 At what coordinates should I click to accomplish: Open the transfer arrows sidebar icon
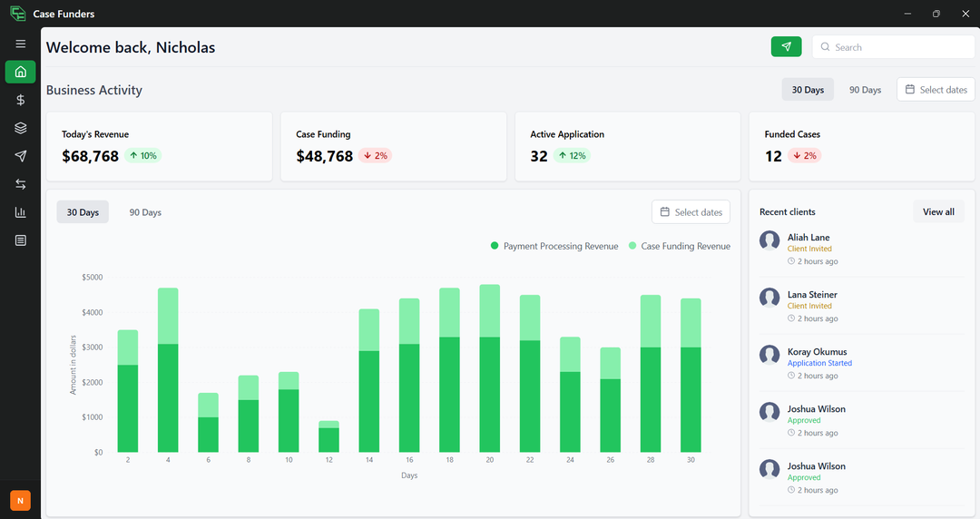tap(20, 184)
